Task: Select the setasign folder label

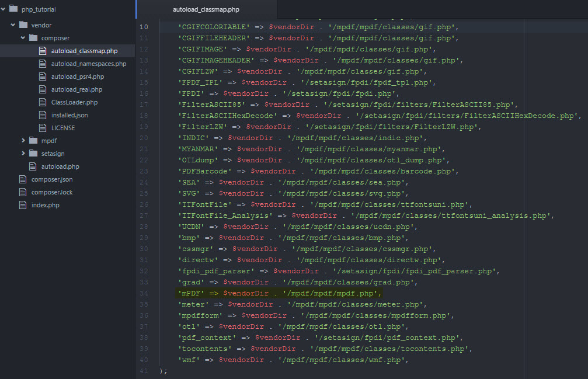Action: pyautogui.click(x=53, y=154)
